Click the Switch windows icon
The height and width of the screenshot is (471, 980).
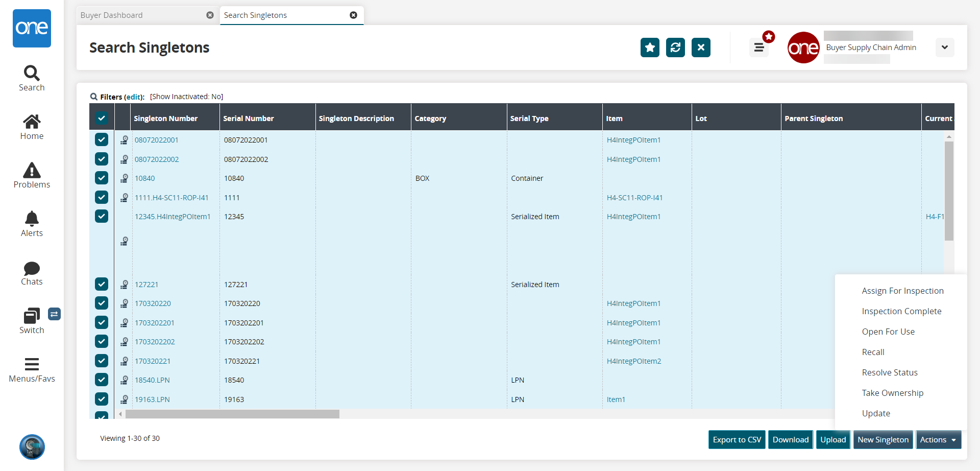[32, 316]
